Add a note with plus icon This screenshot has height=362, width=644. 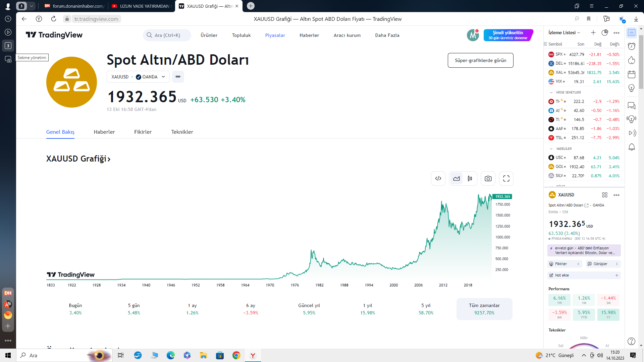pos(616,275)
